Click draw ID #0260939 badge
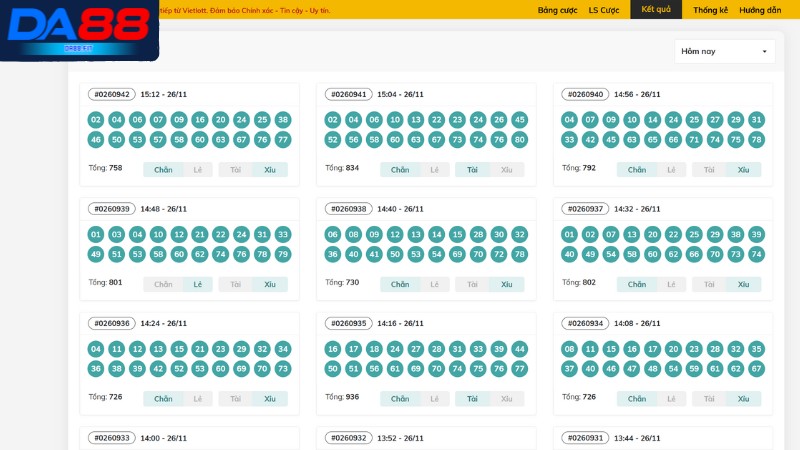 tap(112, 209)
